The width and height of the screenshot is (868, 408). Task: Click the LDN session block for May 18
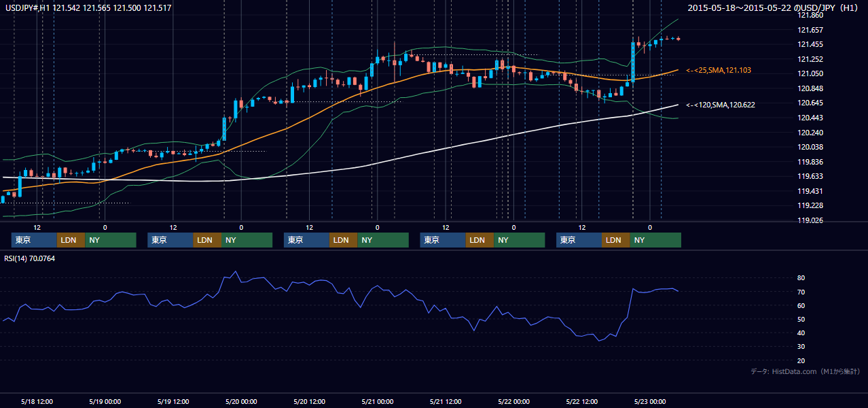[x=71, y=240]
